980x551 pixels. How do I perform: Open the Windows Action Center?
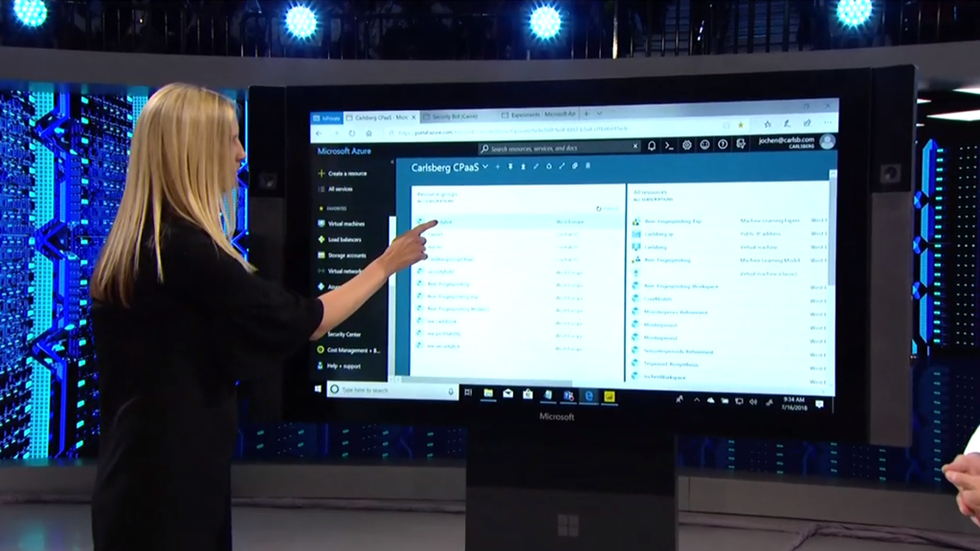[x=819, y=405]
